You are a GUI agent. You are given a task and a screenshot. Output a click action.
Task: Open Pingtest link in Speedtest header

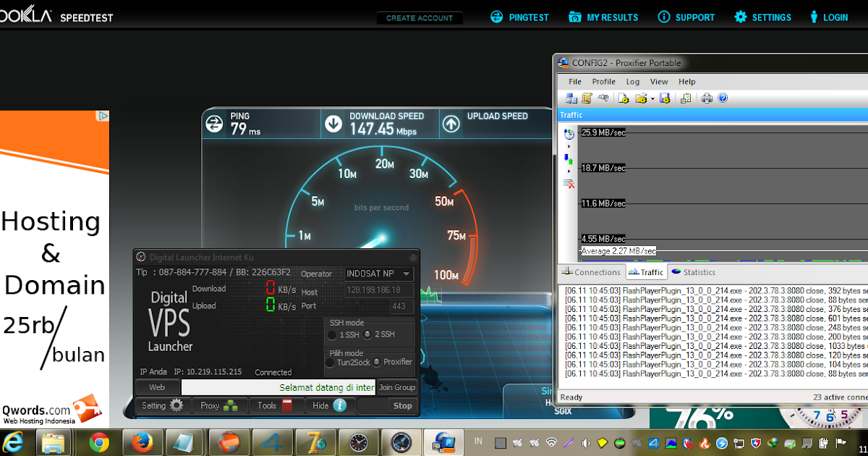pyautogui.click(x=519, y=17)
